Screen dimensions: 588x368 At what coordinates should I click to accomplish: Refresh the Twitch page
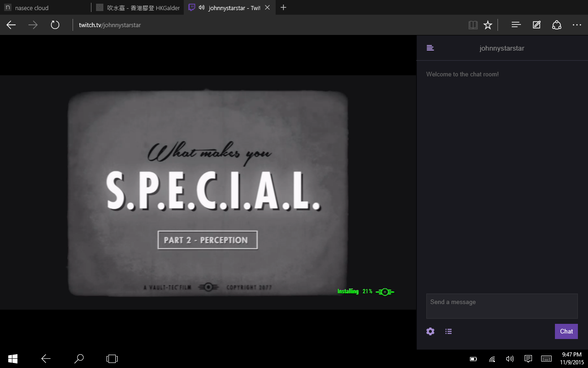(55, 25)
